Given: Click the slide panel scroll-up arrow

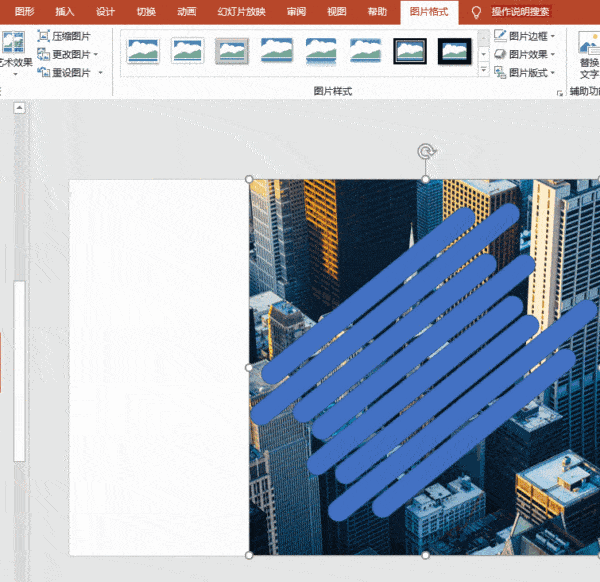Looking at the screenshot, I should (x=19, y=108).
